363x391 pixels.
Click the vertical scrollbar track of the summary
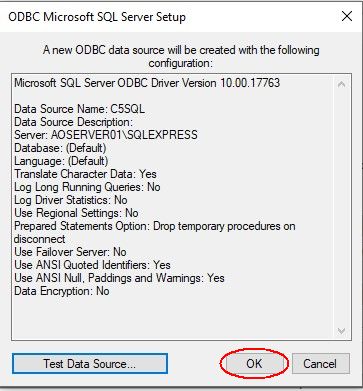pos(341,207)
